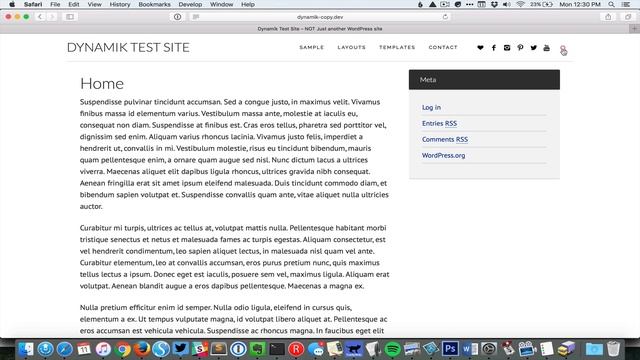Open Microsoft Word from the dock
This screenshot has height=360, width=640.
coord(469,349)
